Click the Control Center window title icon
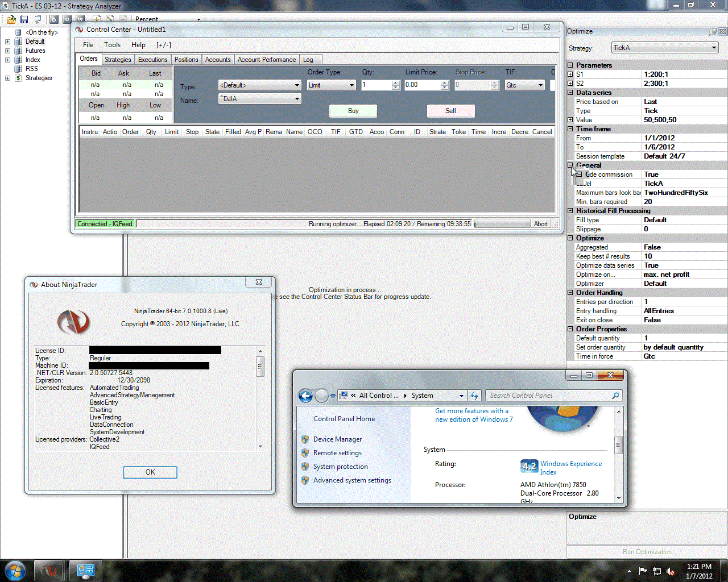728x582 pixels. pyautogui.click(x=80, y=29)
